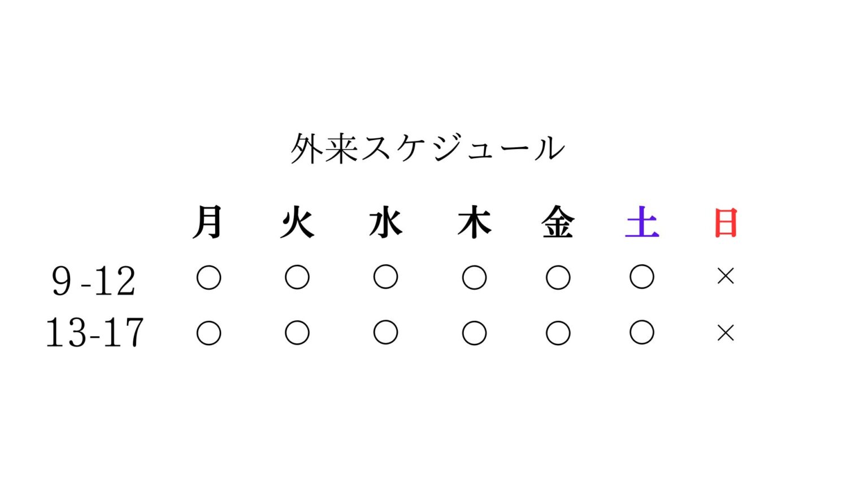Click the Saturday 13-17 circle mark
Viewport: 868px width, 488px height.
click(642, 333)
